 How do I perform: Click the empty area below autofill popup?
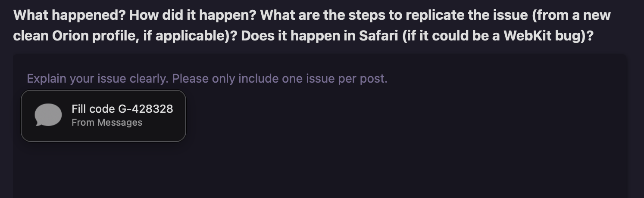coord(103,168)
